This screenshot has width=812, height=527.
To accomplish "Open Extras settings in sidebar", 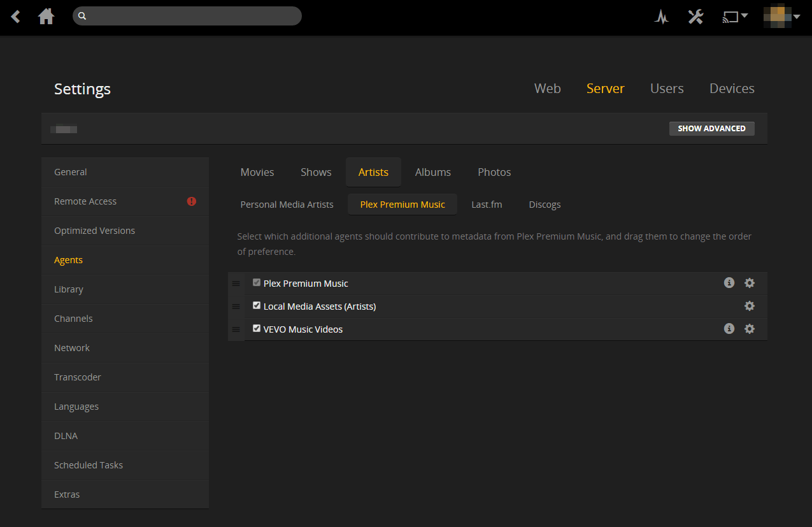I will tap(125, 495).
